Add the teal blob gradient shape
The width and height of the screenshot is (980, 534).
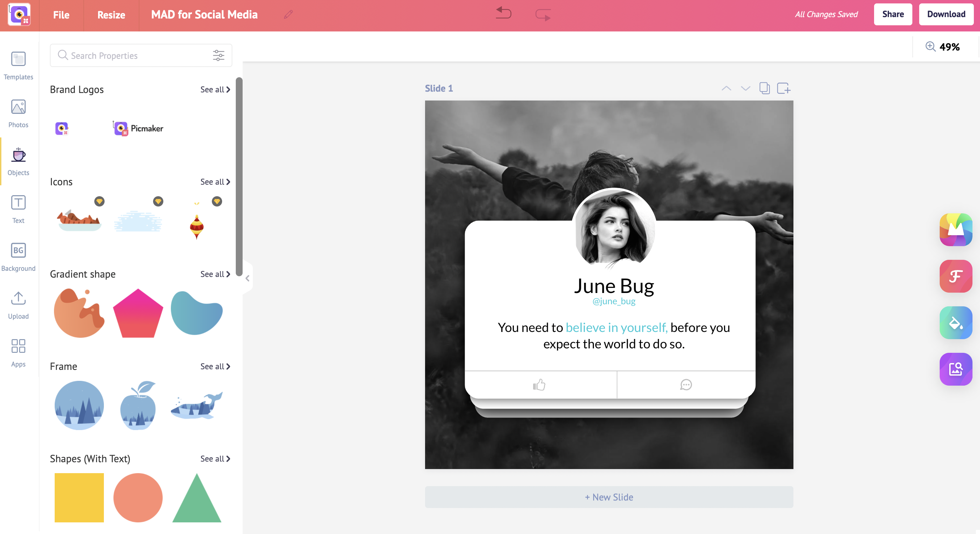pyautogui.click(x=197, y=313)
